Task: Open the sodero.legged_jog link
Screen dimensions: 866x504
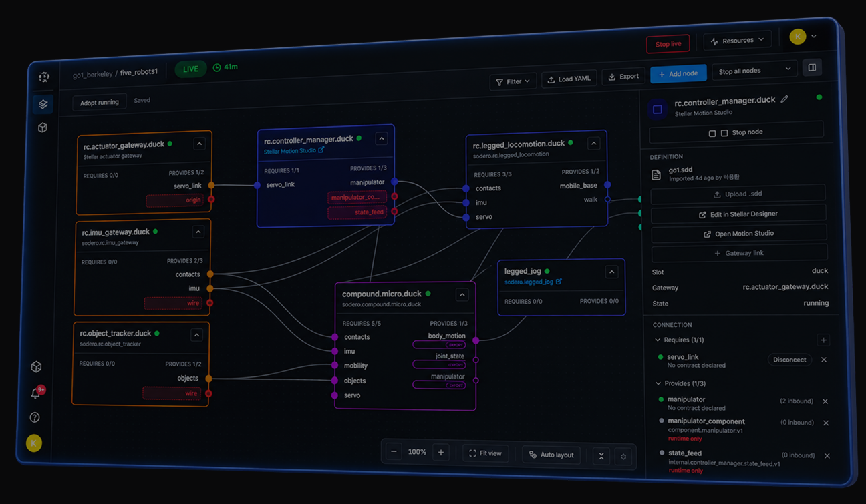Action: (533, 282)
